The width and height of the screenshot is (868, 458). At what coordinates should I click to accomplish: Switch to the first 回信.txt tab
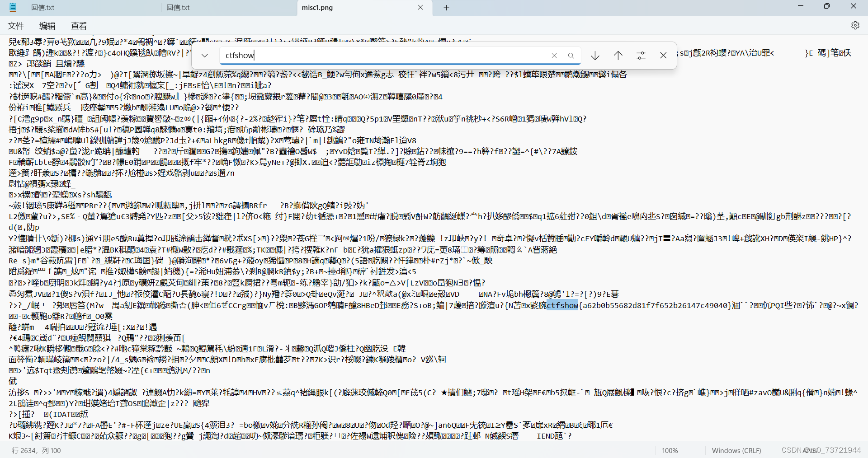click(43, 7)
